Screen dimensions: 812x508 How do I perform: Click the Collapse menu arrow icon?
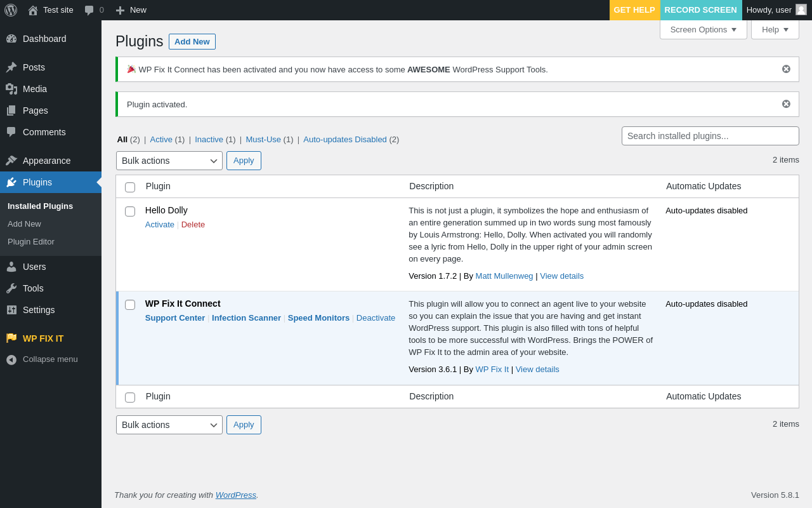tap(11, 359)
